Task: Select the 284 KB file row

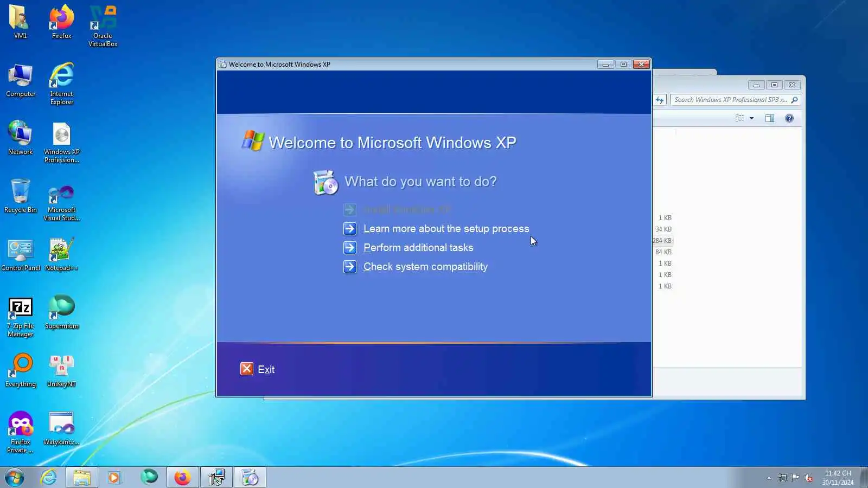Action: point(662,240)
